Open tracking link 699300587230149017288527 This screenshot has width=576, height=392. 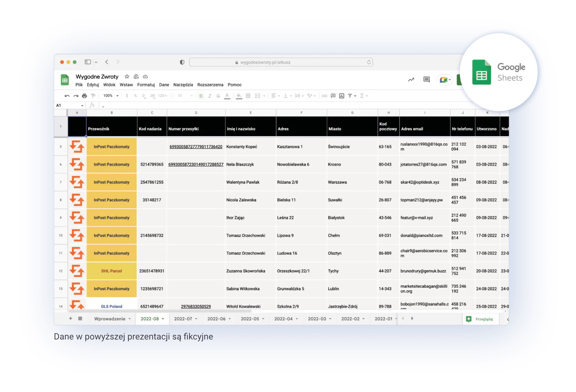196,164
